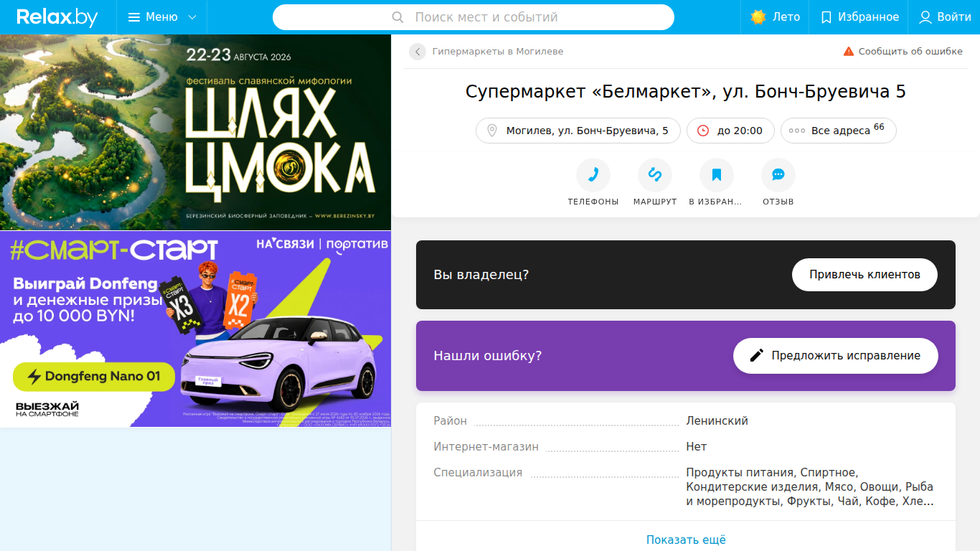Screen dimensions: 980x551
Task: Click the Интернет-магазин label
Action: pos(486,447)
